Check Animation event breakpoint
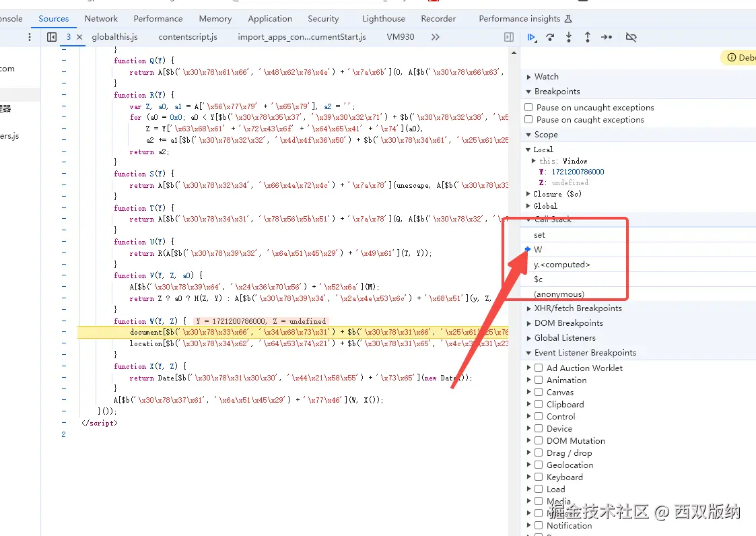Image resolution: width=756 pixels, height=536 pixels. coord(539,380)
